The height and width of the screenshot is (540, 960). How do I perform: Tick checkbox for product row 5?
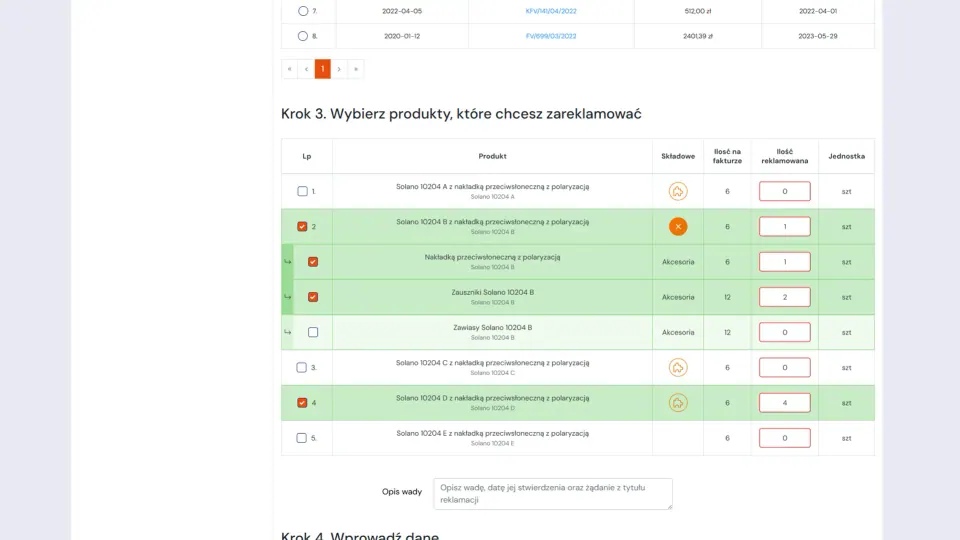click(301, 438)
